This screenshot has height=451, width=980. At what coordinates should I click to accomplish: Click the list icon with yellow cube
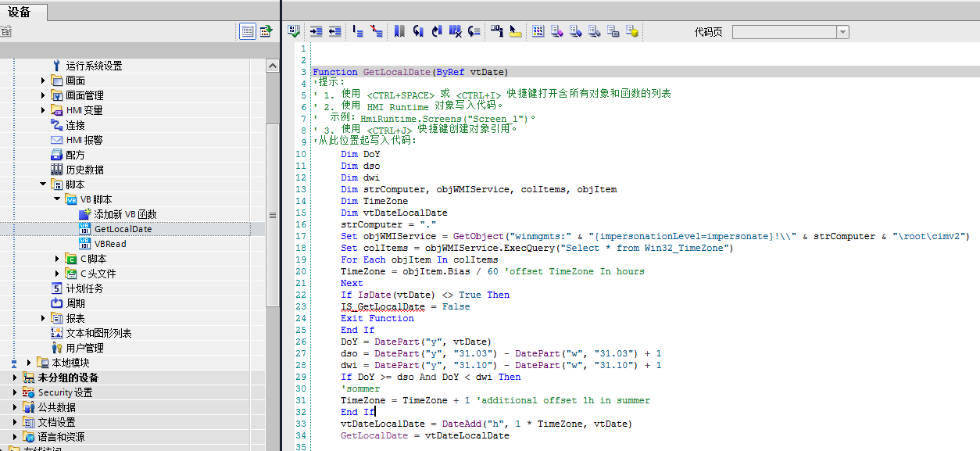coord(632,31)
